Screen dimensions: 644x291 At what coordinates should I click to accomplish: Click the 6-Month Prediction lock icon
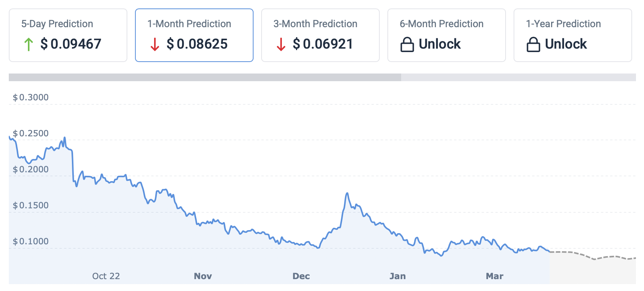click(407, 44)
